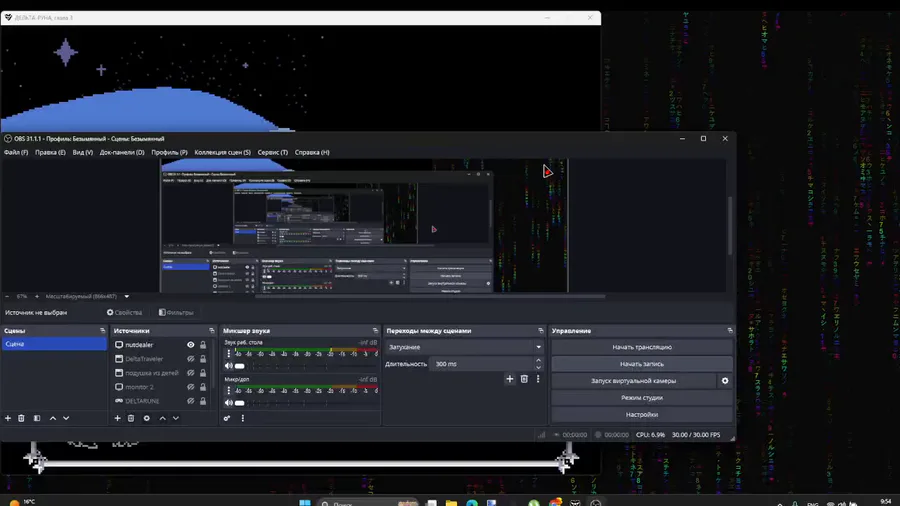Undock the Scene Transitions panel
Screen dimensions: 900x506
coord(541,330)
